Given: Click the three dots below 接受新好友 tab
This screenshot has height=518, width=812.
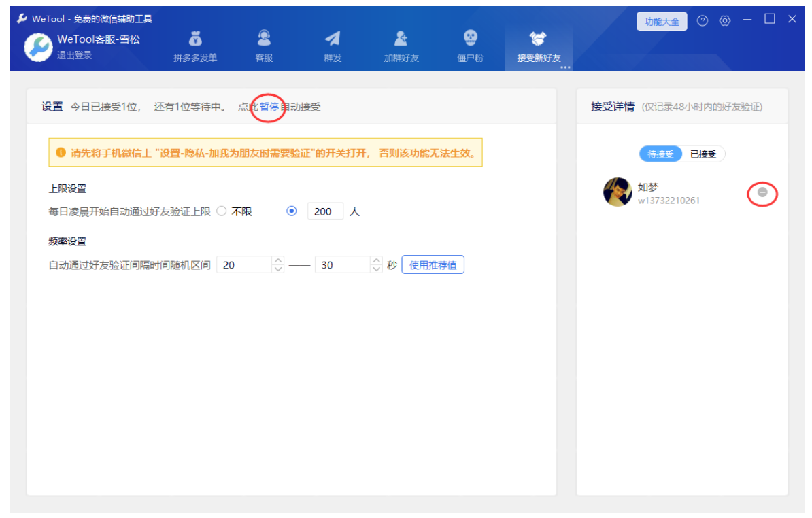Looking at the screenshot, I should coord(565,67).
